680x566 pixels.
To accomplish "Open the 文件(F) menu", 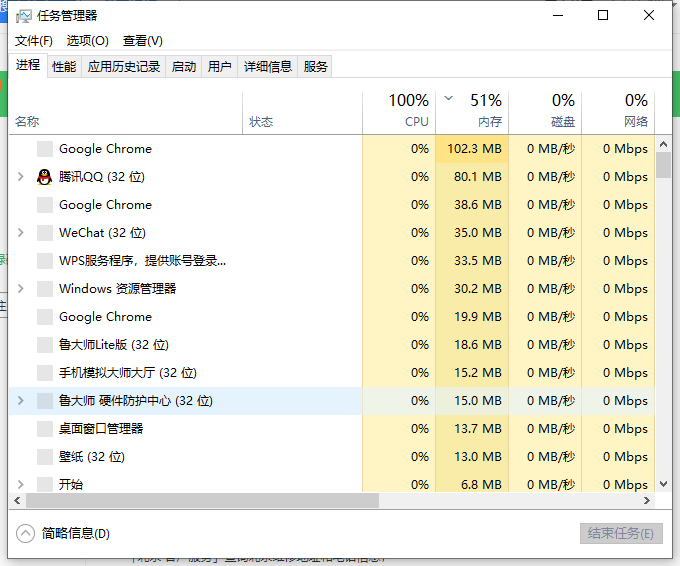I will point(34,41).
